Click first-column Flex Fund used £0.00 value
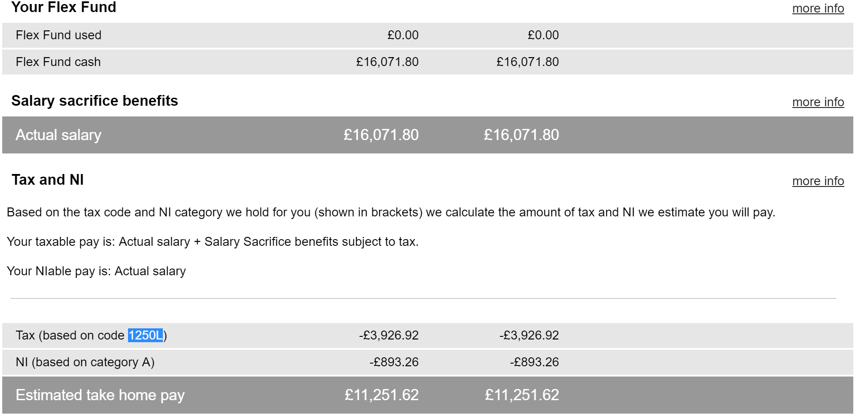868x414 pixels. point(403,35)
